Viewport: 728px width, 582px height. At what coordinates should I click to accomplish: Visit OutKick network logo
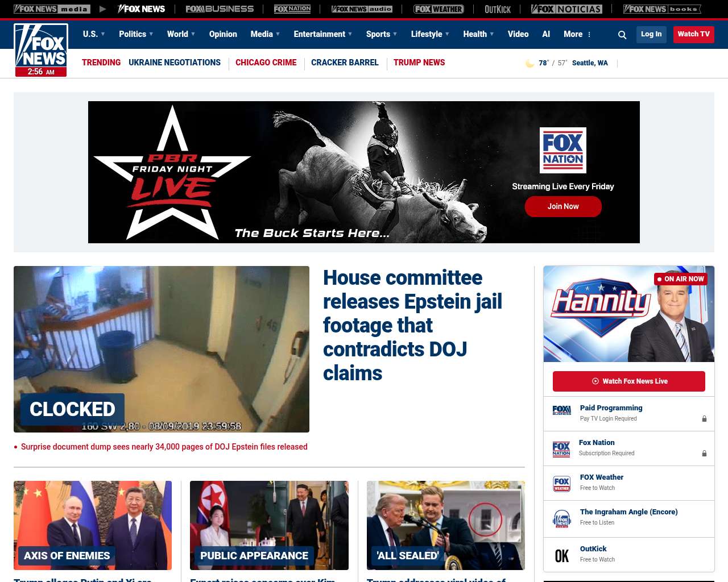coord(498,9)
